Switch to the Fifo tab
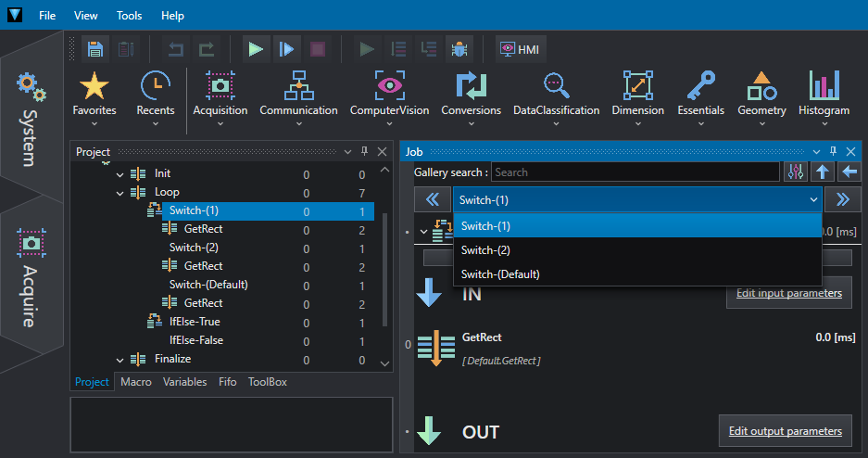The width and height of the screenshot is (868, 458). (228, 382)
